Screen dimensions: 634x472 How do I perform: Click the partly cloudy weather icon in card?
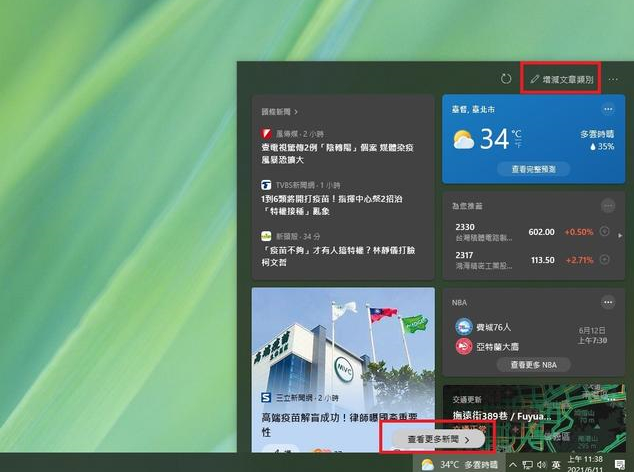tap(464, 140)
